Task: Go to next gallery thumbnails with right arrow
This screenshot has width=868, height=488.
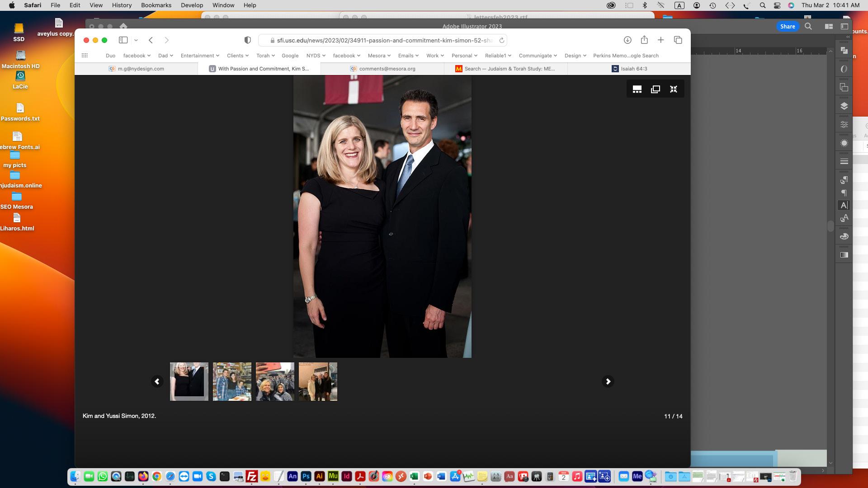Action: click(608, 381)
